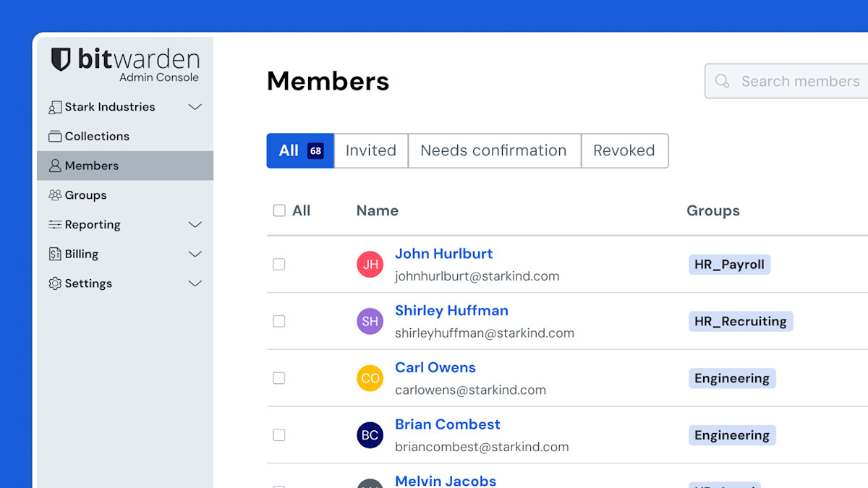This screenshot has width=868, height=488.
Task: Click the HR_Recruiting group badge
Action: (740, 322)
